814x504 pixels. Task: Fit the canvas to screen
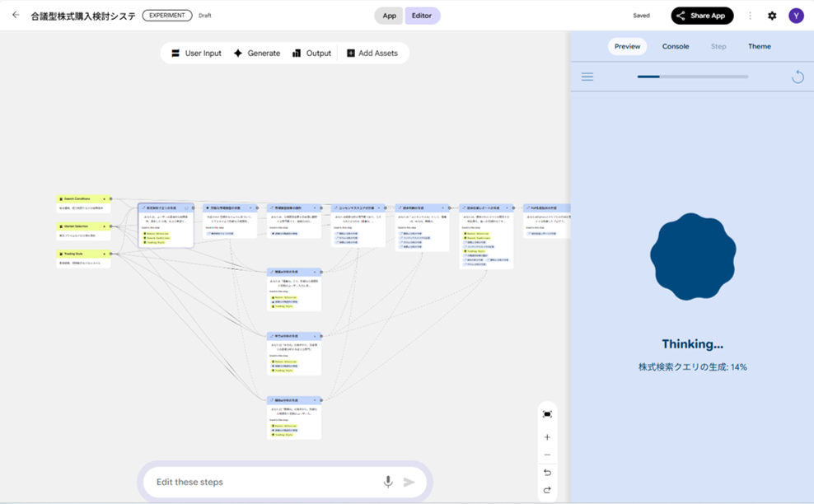point(547,414)
